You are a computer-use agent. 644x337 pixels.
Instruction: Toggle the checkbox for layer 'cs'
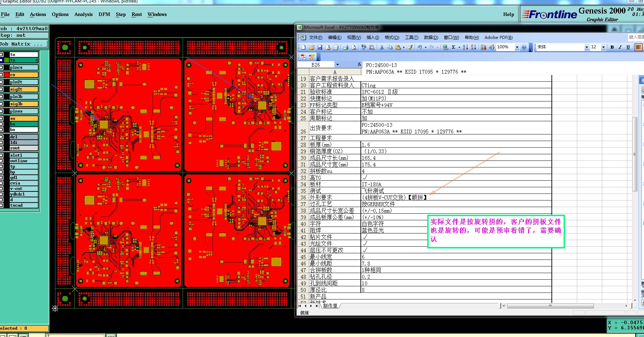point(1,75)
